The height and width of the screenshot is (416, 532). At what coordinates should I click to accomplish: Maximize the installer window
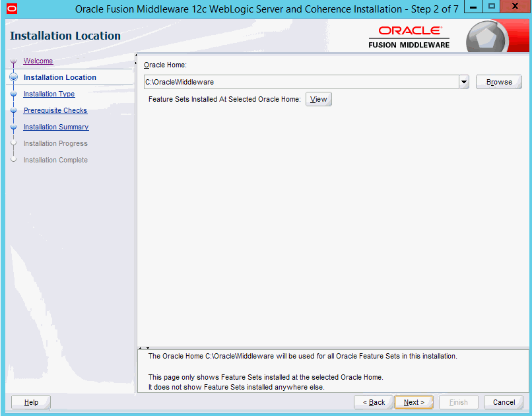(x=492, y=7)
